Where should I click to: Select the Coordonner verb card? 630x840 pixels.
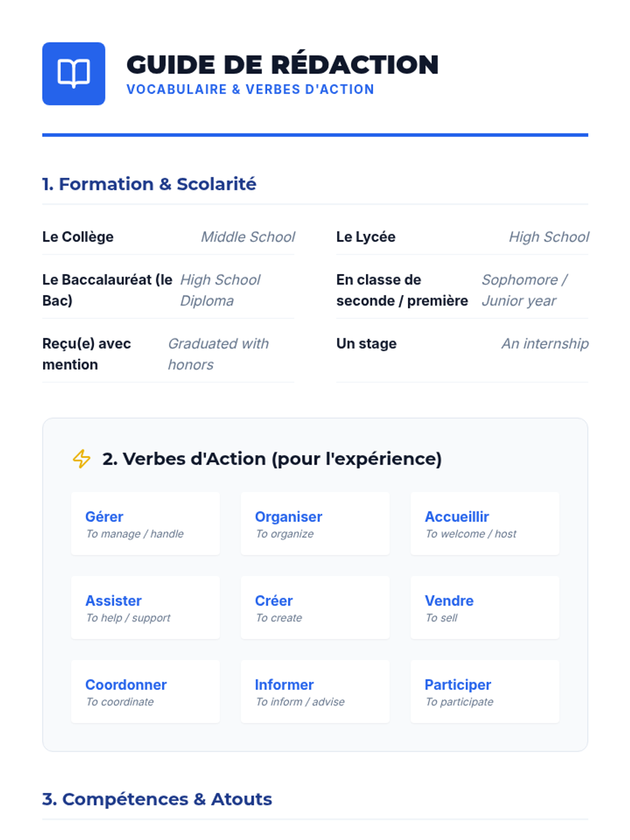(145, 692)
